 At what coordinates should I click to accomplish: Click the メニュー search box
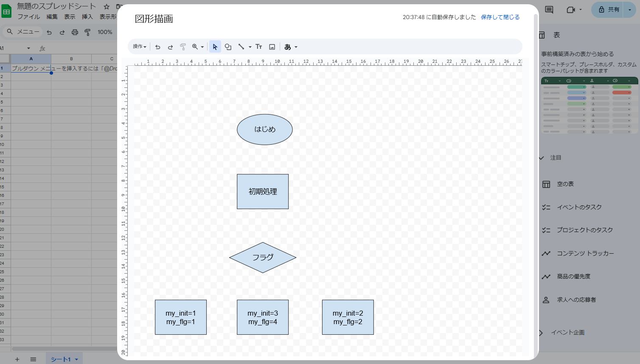click(x=23, y=32)
